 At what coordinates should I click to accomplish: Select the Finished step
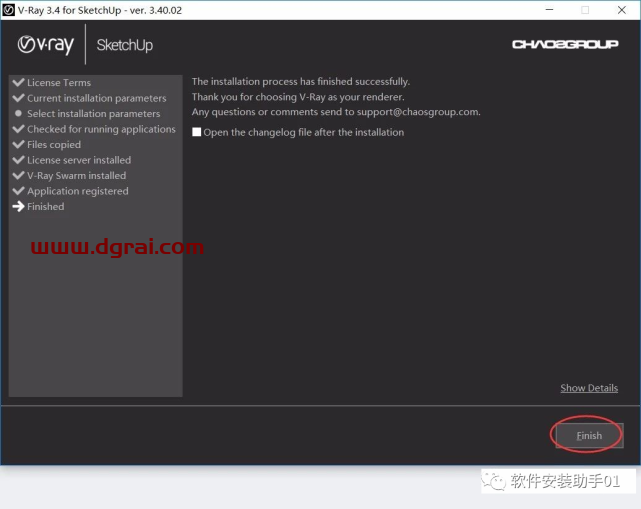45,206
